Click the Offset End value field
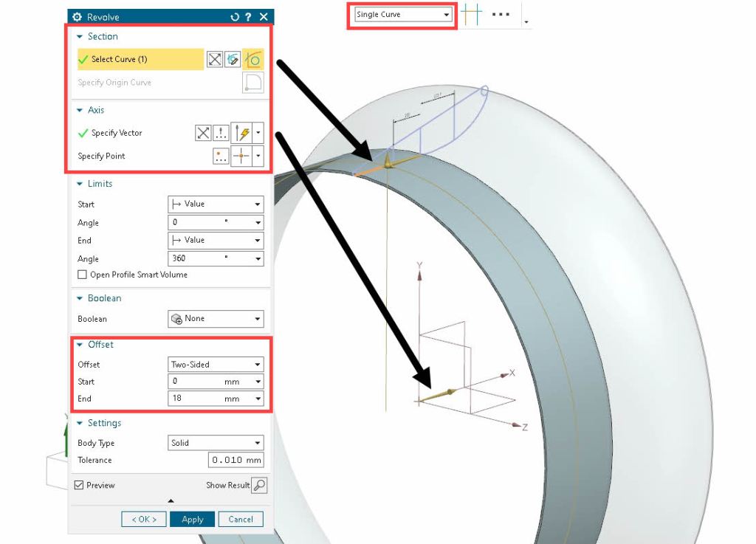 [x=195, y=399]
